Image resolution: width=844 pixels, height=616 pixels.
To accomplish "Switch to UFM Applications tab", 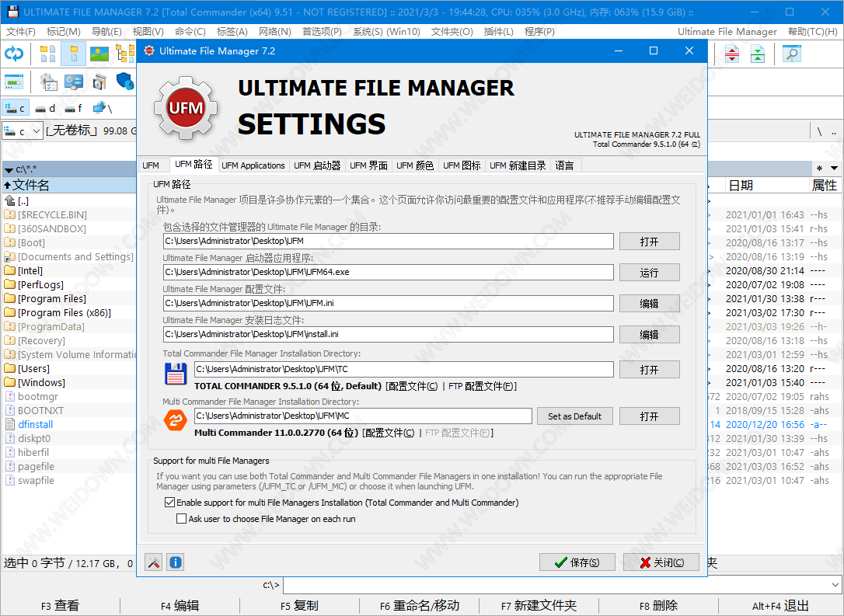I will point(253,165).
